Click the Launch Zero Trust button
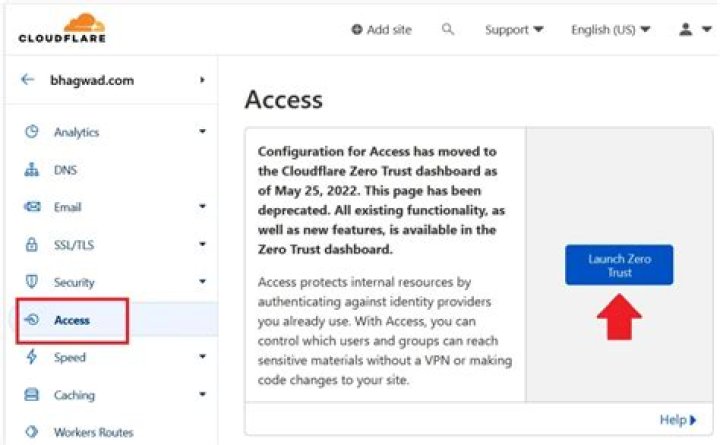Viewport: 720px width, 445px height. tap(619, 265)
